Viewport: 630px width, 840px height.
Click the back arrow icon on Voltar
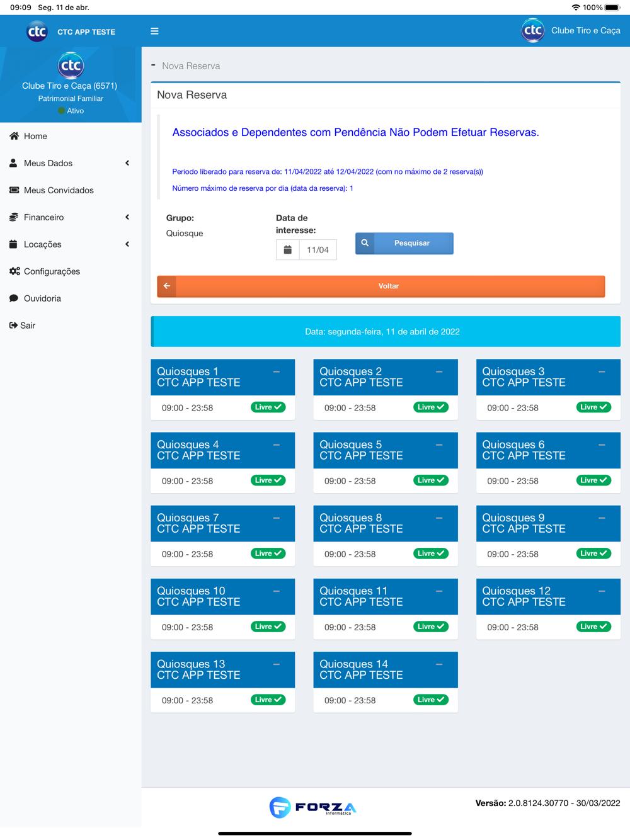click(167, 286)
